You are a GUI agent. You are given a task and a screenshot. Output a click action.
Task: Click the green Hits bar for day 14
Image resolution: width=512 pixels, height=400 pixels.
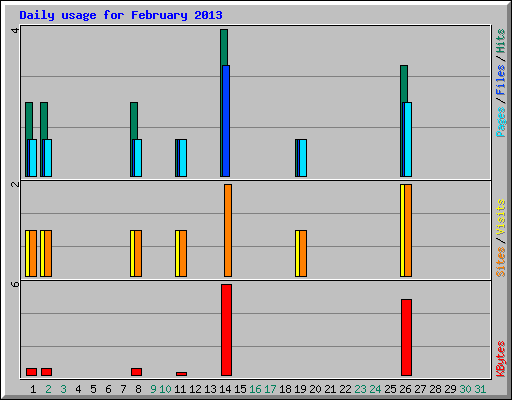point(224,47)
